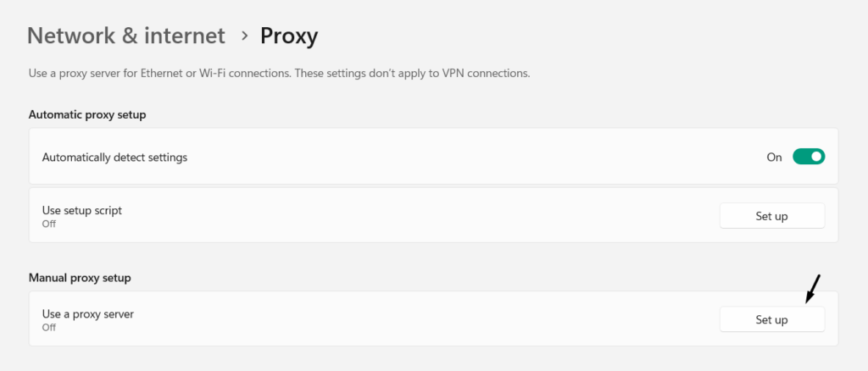The width and height of the screenshot is (868, 371).
Task: Turn off Automatically detect settings toggle
Action: [x=809, y=157]
